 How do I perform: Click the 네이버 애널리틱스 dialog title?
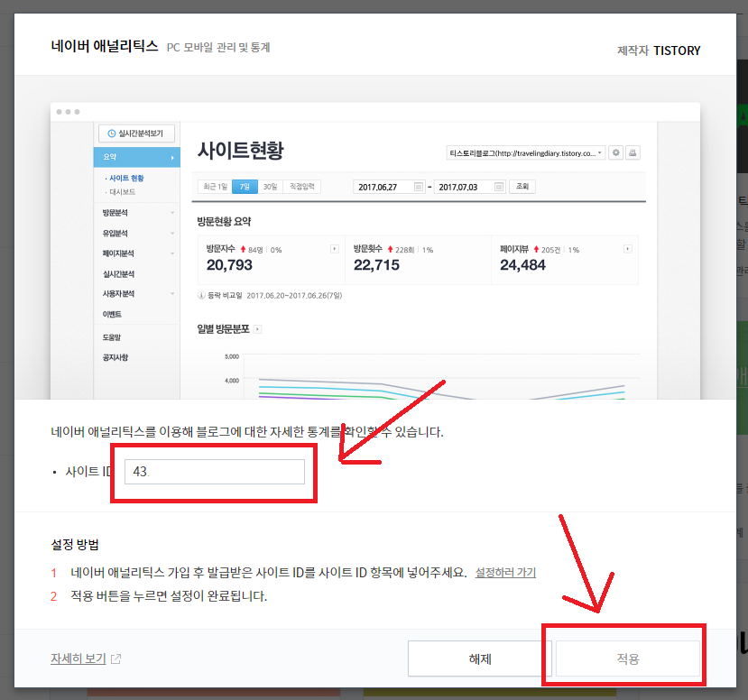(105, 46)
